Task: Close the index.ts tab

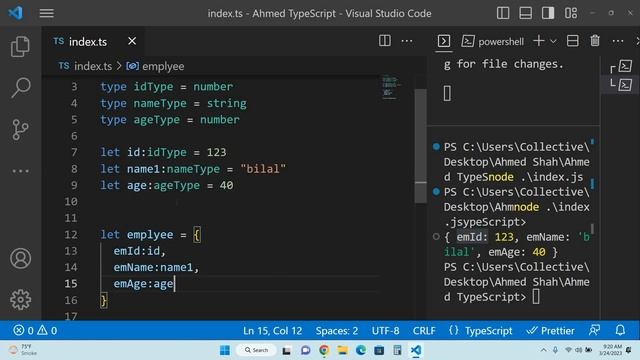Action: tap(132, 41)
